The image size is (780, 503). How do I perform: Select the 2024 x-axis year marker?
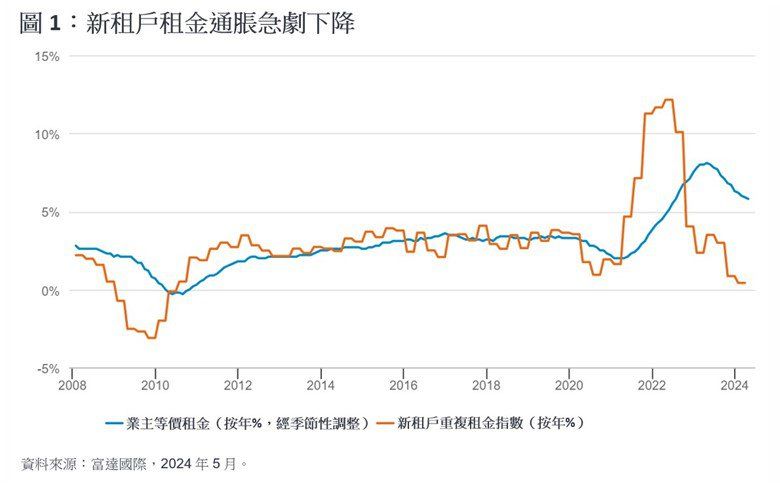pyautogui.click(x=735, y=384)
